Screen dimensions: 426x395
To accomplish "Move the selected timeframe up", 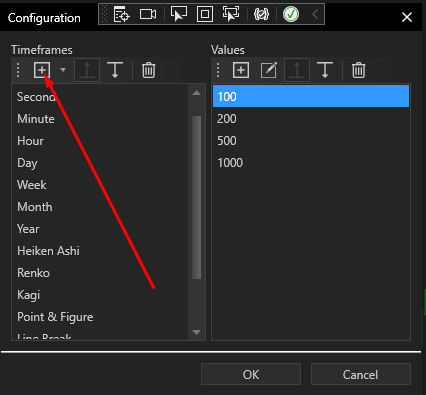I will coord(87,70).
